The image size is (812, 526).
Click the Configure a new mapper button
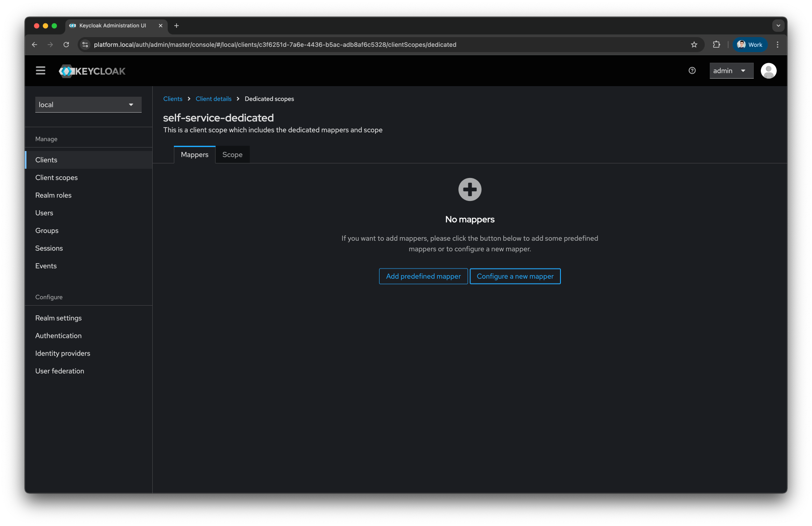[x=515, y=276]
